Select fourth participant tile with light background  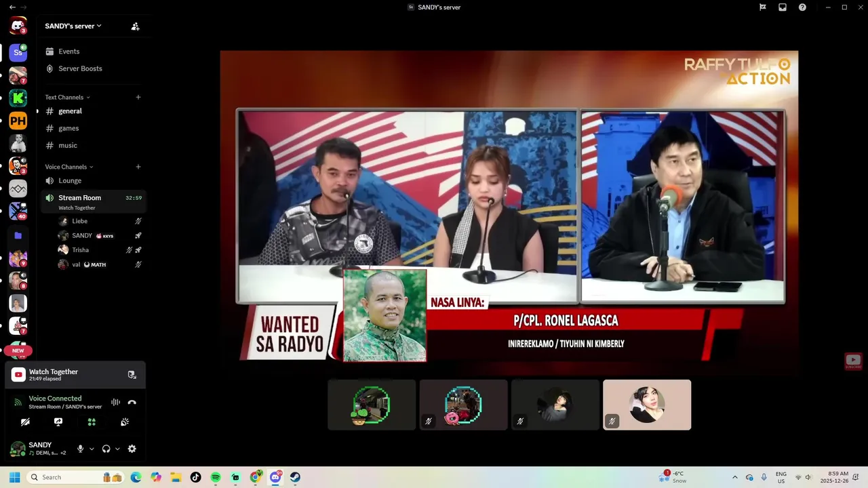point(647,405)
